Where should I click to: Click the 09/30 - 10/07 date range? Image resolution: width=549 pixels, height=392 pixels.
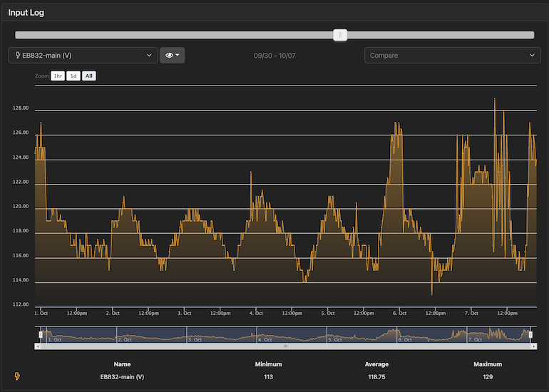274,56
